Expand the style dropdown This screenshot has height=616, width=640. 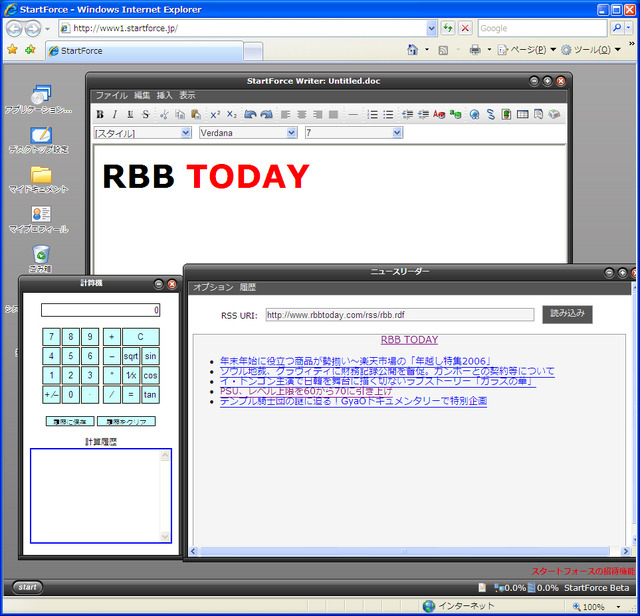[x=142, y=133]
